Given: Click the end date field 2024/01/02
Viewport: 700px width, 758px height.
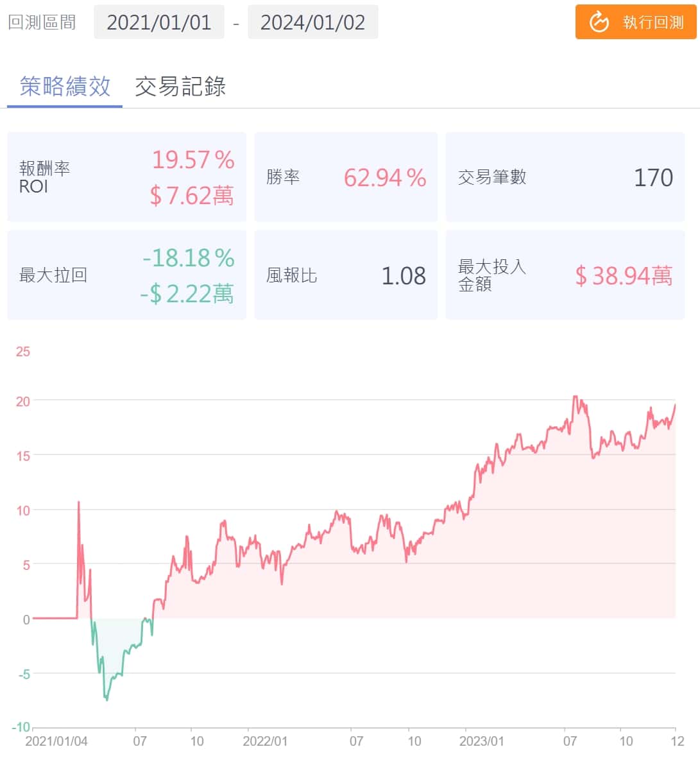Looking at the screenshot, I should [x=312, y=22].
